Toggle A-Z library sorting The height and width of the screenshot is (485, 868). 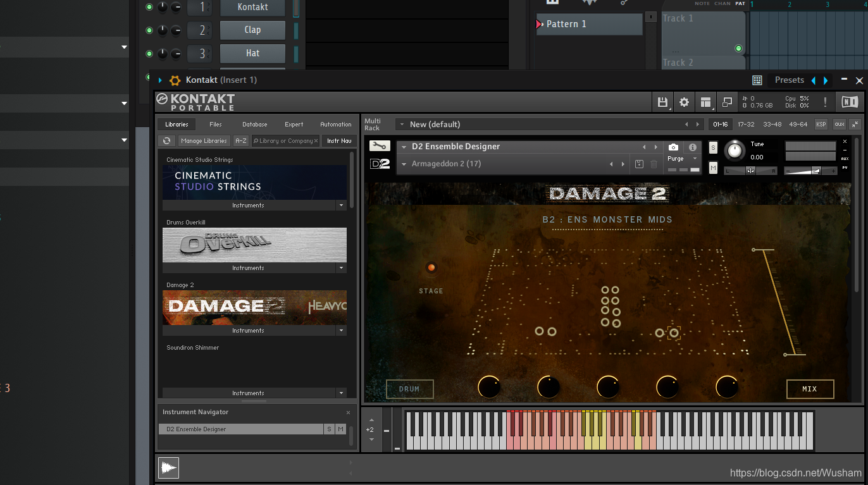[241, 141]
